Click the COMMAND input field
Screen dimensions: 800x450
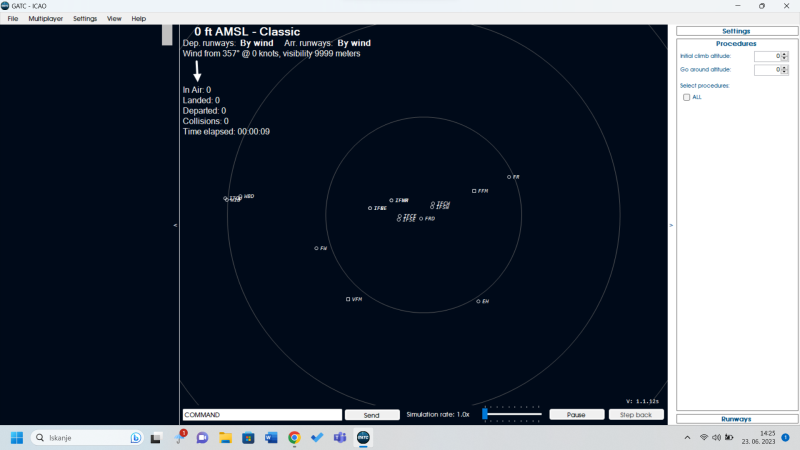262,415
